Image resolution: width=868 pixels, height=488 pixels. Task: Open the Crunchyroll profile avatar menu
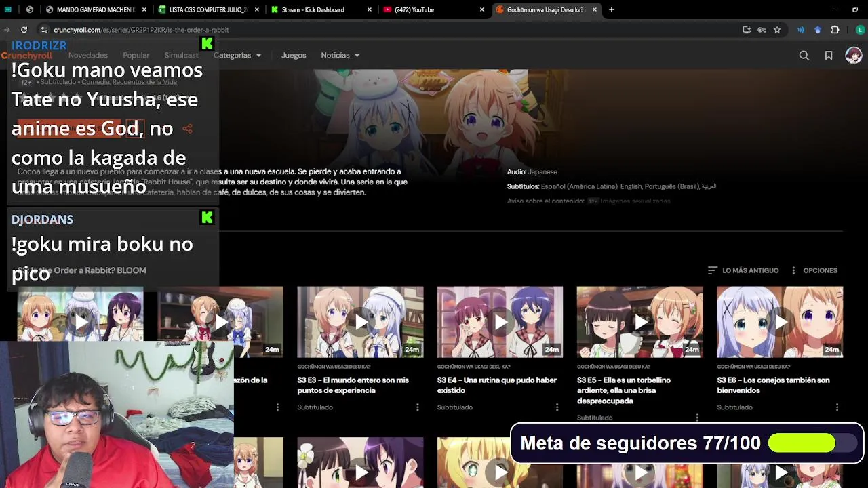[854, 56]
